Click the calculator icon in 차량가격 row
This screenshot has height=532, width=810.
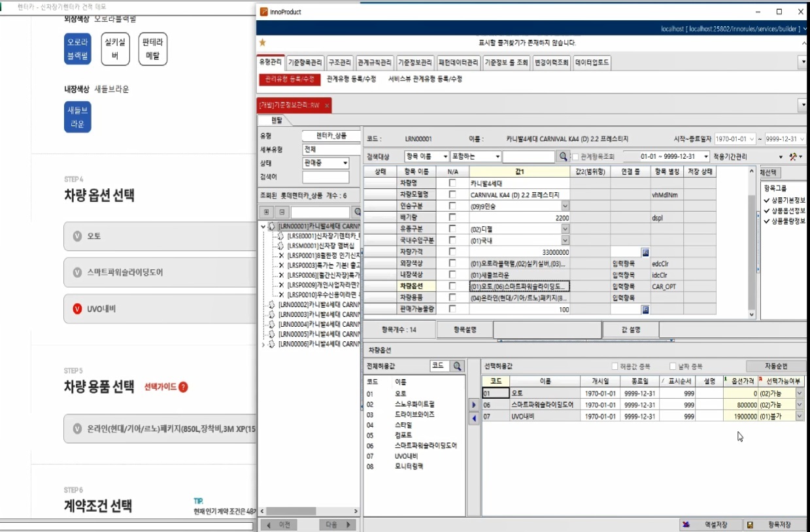[645, 252]
